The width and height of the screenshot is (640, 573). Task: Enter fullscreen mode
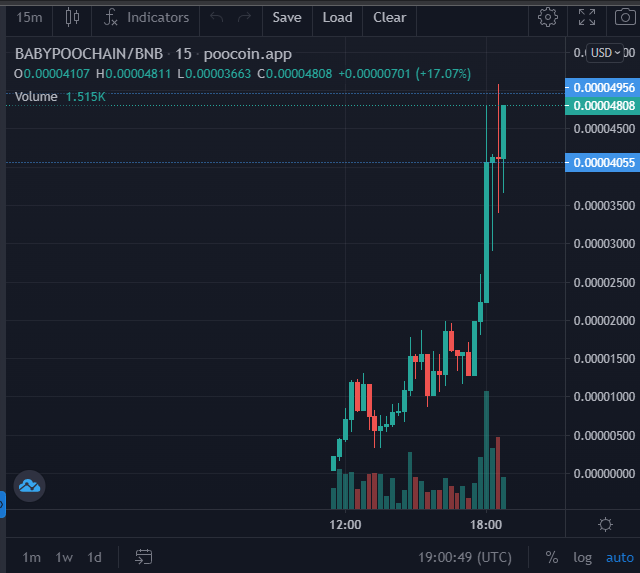click(587, 18)
